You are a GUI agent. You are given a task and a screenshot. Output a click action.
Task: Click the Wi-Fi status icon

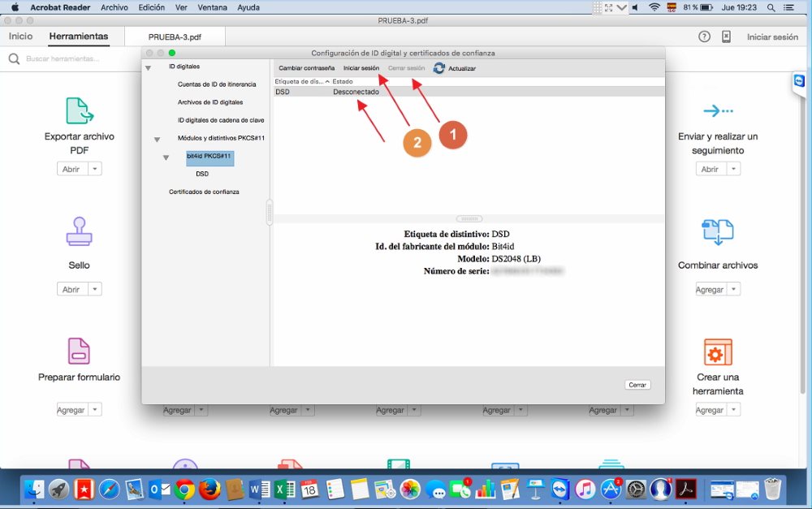pos(654,7)
